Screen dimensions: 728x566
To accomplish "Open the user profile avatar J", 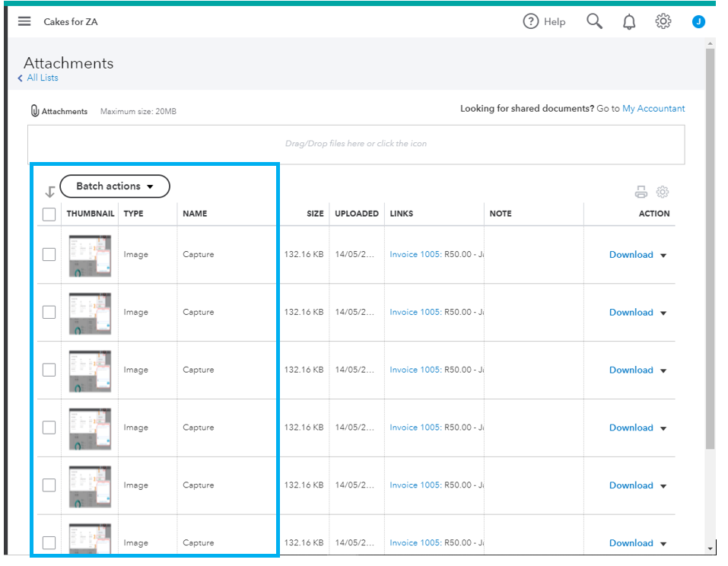I will tap(698, 21).
